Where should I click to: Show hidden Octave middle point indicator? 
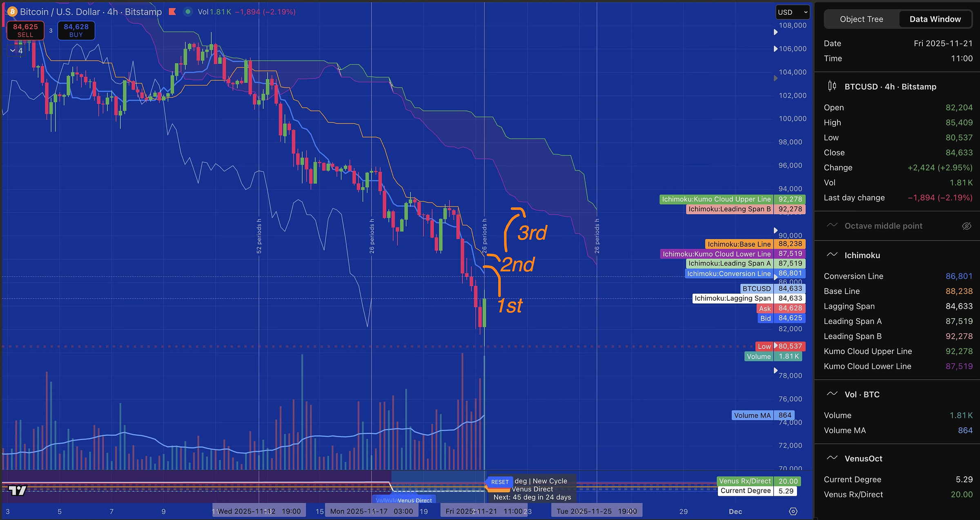pos(966,226)
